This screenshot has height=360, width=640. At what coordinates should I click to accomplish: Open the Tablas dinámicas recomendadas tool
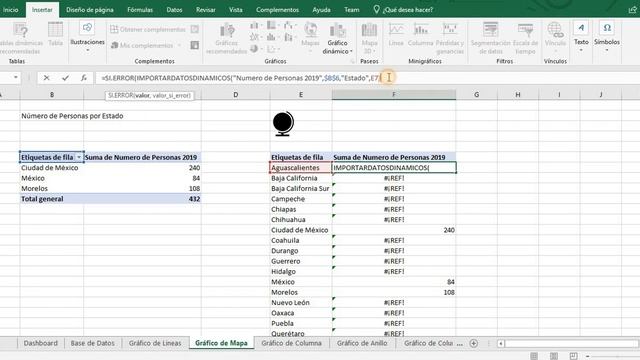[x=20, y=38]
